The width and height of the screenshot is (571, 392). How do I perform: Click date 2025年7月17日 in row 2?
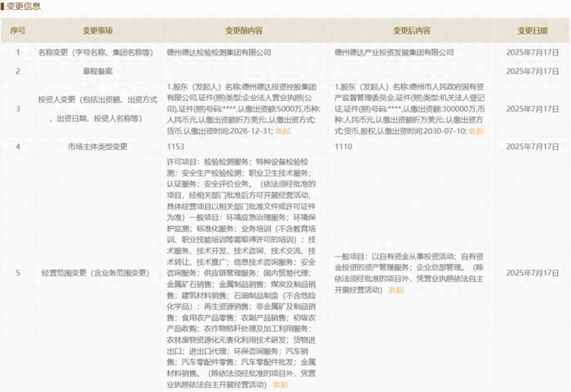[533, 72]
